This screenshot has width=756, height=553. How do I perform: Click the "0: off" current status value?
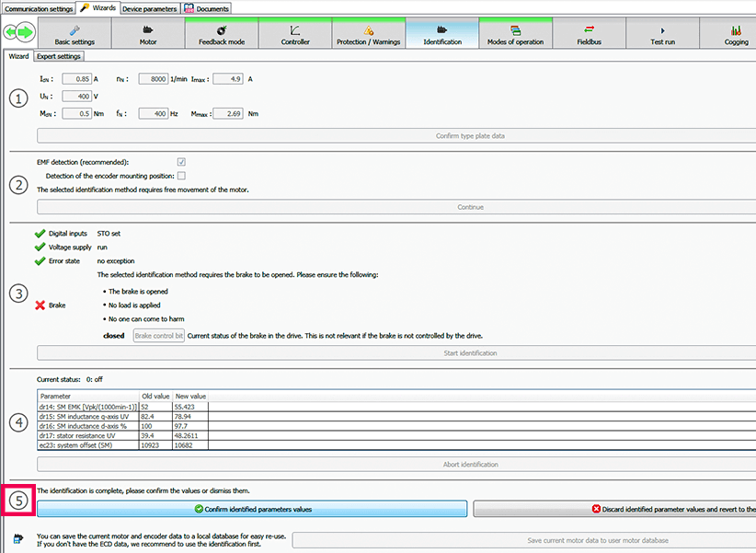pyautogui.click(x=95, y=379)
